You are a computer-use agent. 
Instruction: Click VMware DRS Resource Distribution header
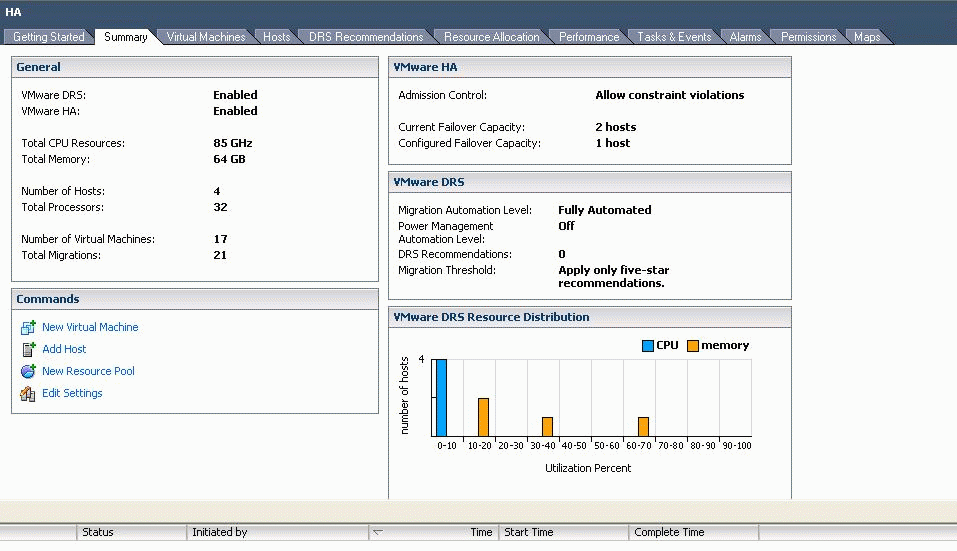pos(590,317)
